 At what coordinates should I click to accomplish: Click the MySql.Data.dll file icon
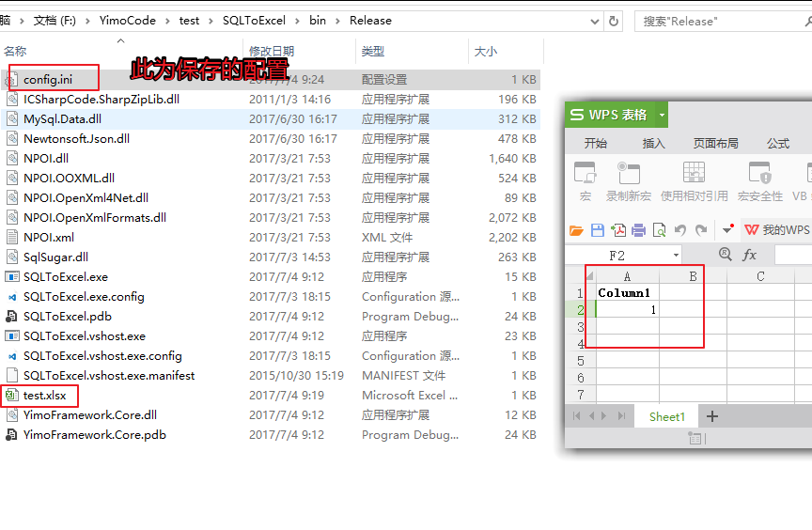point(11,119)
